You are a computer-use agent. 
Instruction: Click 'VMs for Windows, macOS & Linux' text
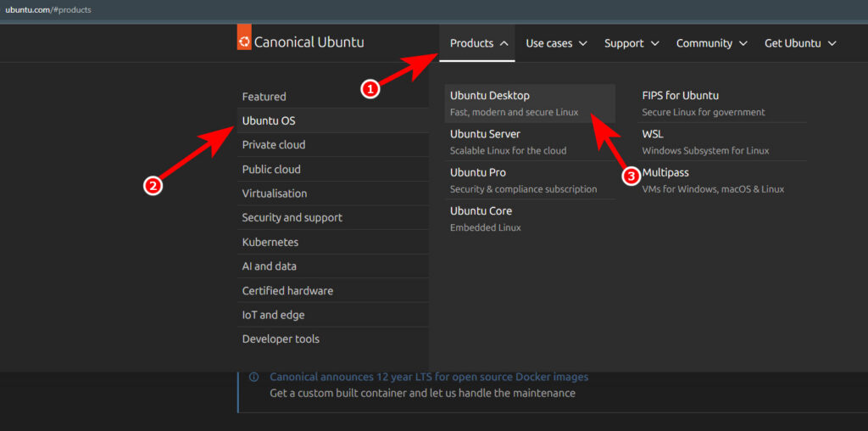click(713, 189)
